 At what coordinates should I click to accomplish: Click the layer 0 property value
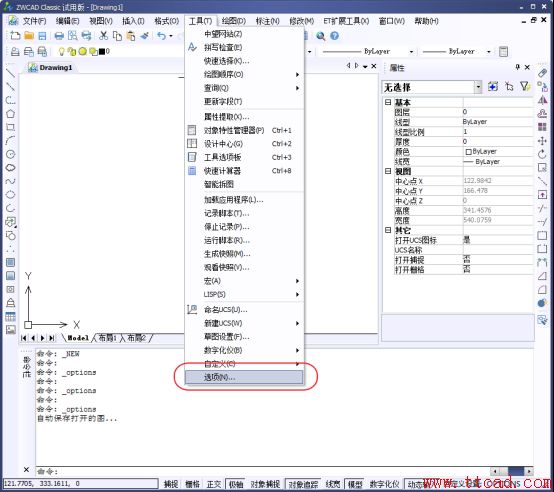(497, 112)
